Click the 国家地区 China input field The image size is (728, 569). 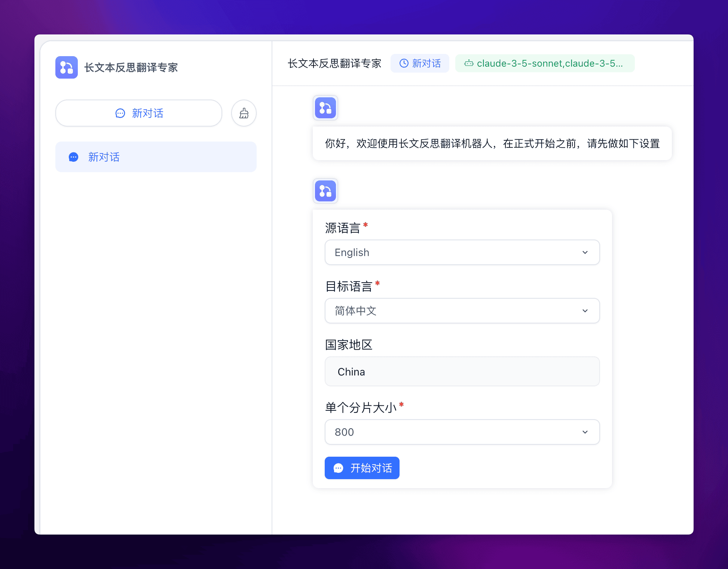pos(462,371)
